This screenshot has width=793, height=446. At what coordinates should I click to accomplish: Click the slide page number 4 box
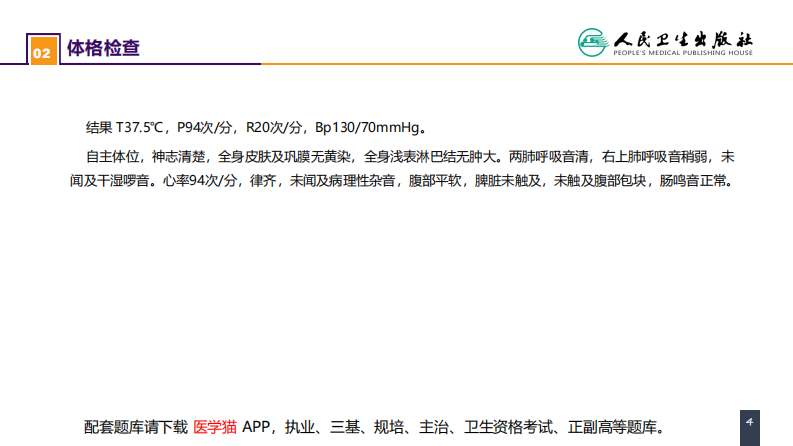point(750,428)
